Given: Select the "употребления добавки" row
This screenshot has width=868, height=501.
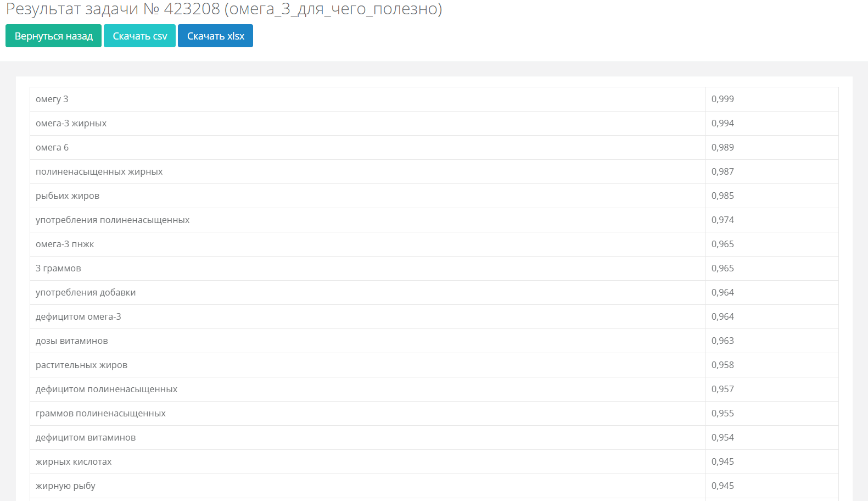Looking at the screenshot, I should click(86, 293).
